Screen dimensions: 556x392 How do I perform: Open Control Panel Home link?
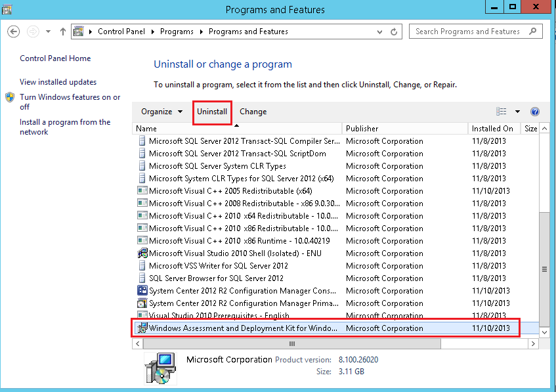point(55,58)
